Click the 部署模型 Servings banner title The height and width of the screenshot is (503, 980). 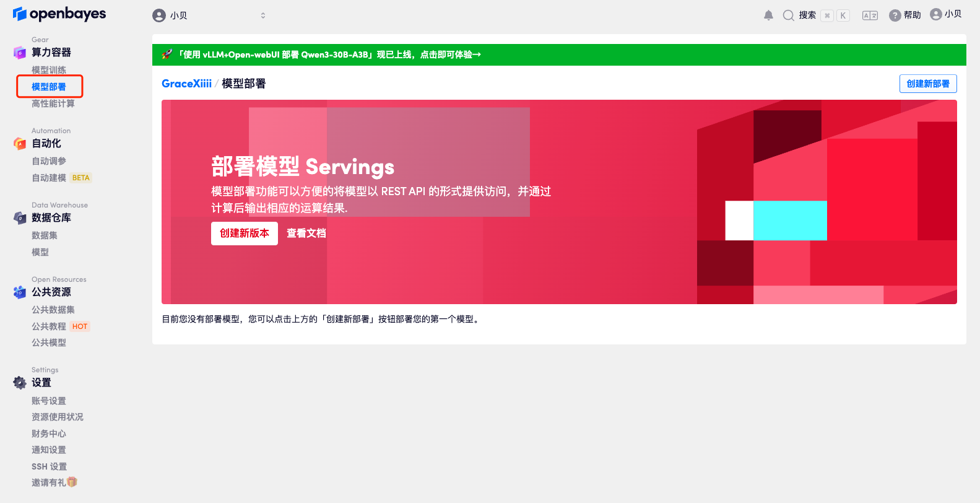[x=303, y=167]
